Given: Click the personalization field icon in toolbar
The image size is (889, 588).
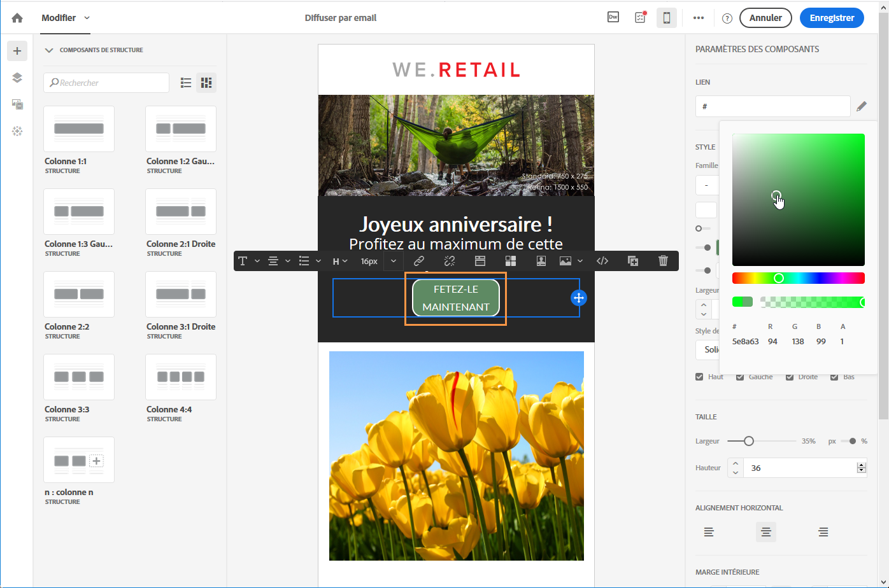Looking at the screenshot, I should [x=480, y=261].
